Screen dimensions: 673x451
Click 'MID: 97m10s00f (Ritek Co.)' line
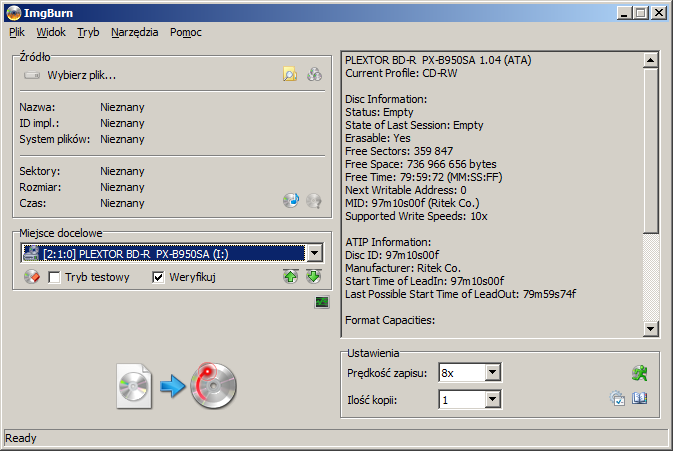[412, 203]
